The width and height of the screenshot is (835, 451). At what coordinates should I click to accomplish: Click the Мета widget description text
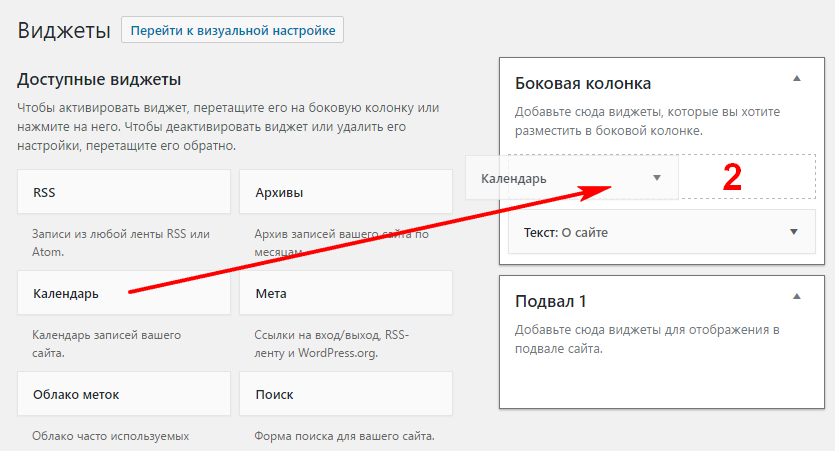[342, 344]
